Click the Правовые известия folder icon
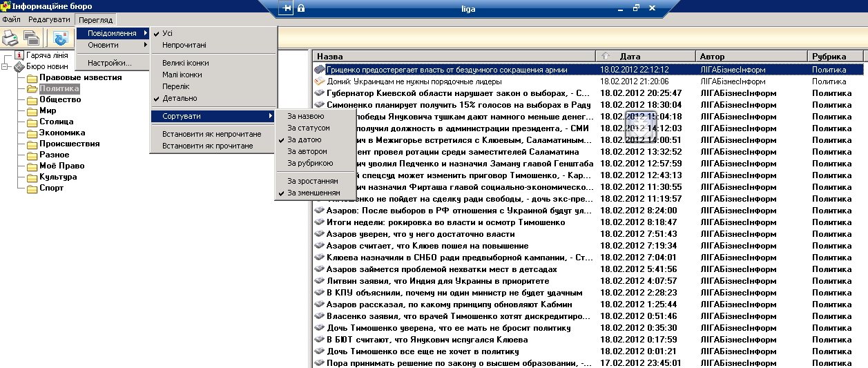This screenshot has width=868, height=368. (32, 77)
